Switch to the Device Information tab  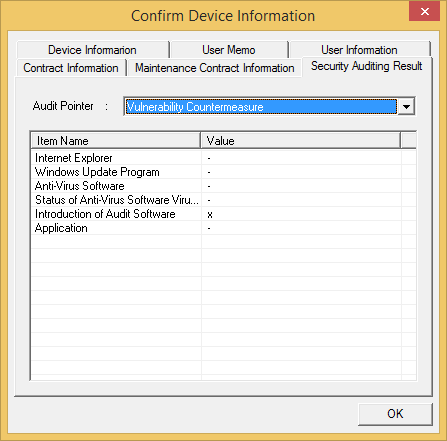[92, 50]
